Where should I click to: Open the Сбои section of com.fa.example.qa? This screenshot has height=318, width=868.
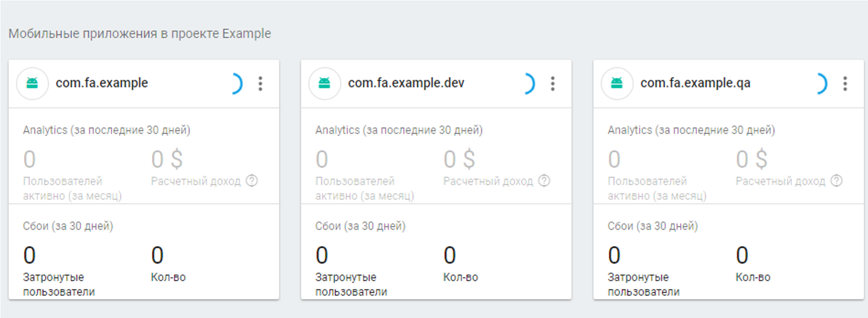652,226
